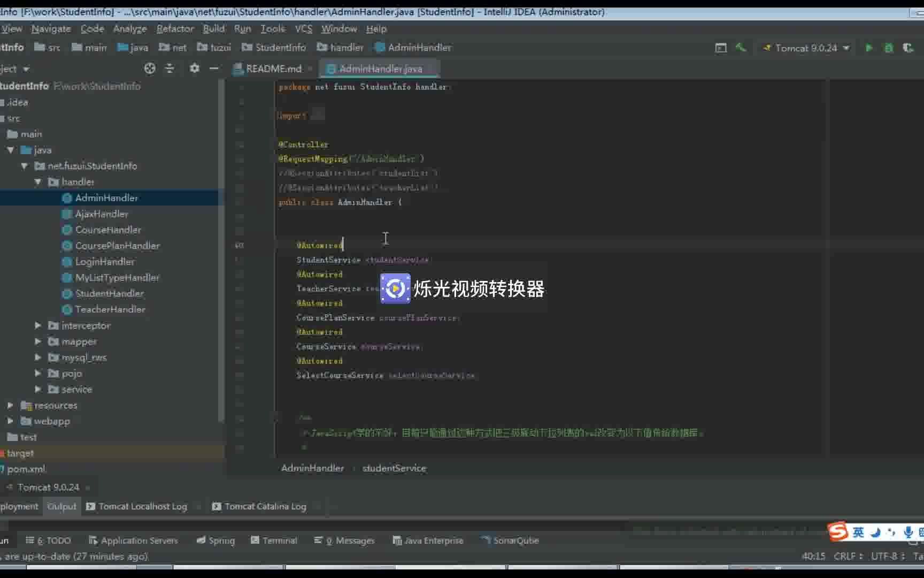This screenshot has height=578, width=924.
Task: Open the Terminal tool window
Action: click(x=274, y=541)
